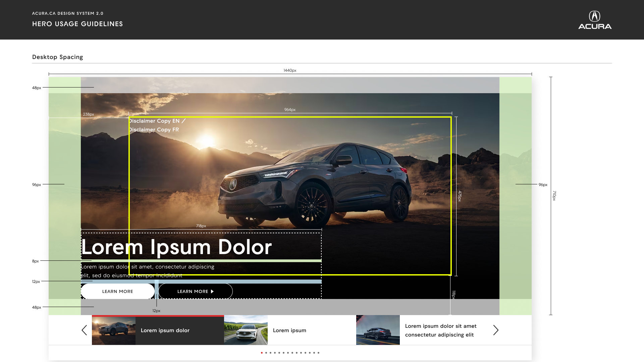This screenshot has height=362, width=644.
Task: Click the white LEARN MORE button
Action: pyautogui.click(x=117, y=291)
